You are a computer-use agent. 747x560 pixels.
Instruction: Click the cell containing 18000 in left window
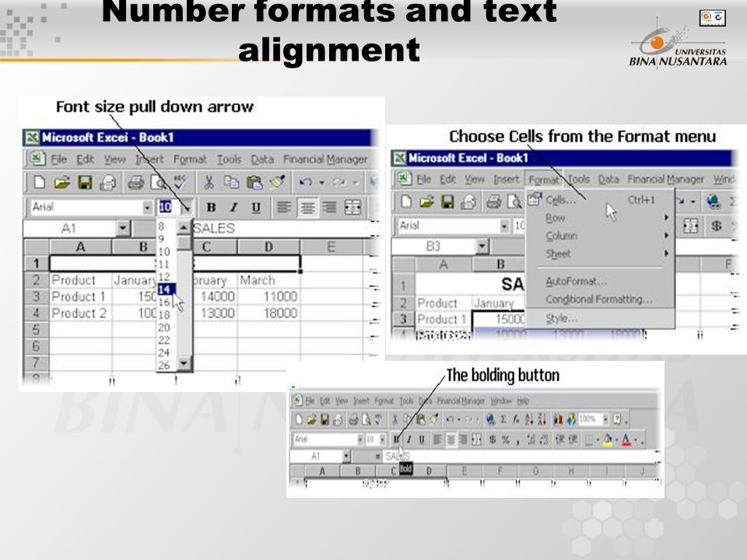point(268,313)
